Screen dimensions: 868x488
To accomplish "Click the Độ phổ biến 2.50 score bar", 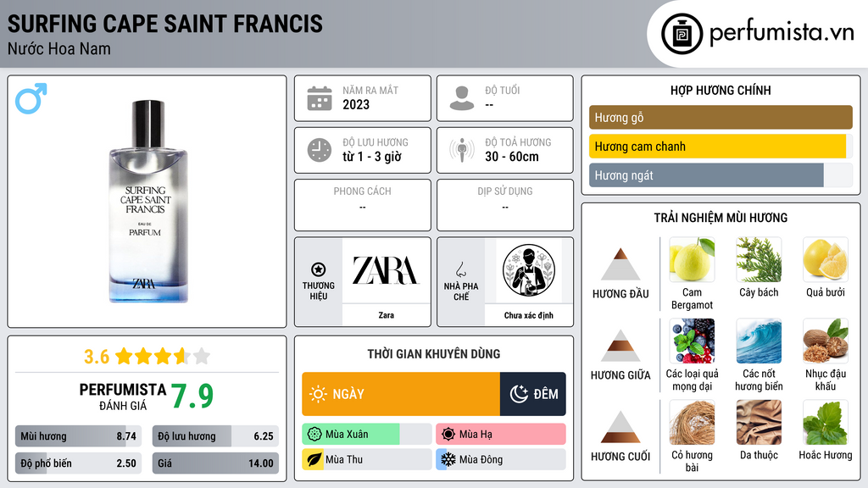I will pos(79,463).
